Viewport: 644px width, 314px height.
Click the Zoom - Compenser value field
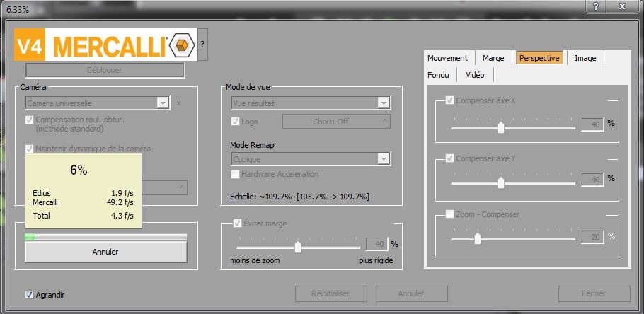click(592, 237)
